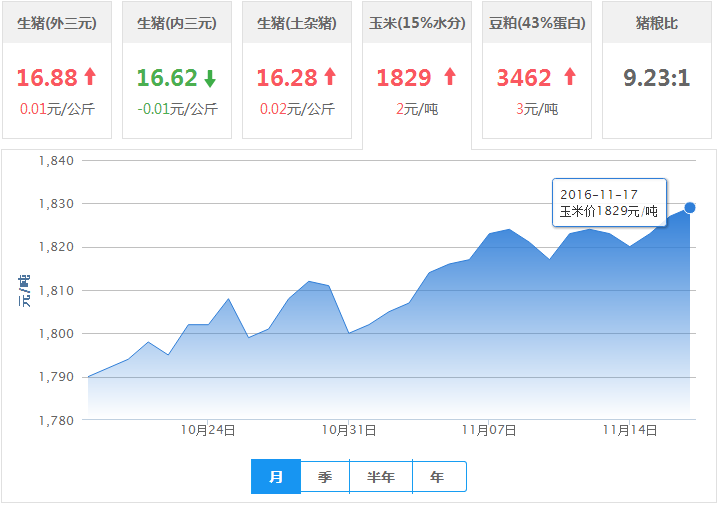
Task: Click the 1,780 y-axis label
Action: point(56,420)
